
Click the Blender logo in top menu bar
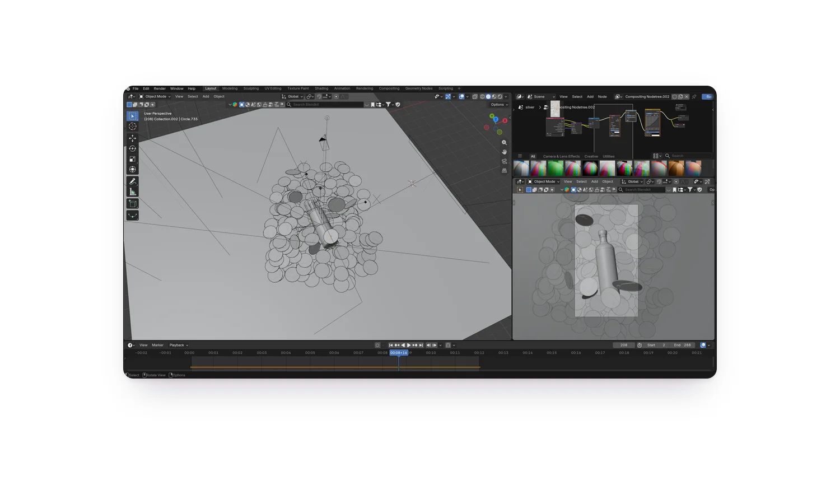(x=128, y=88)
